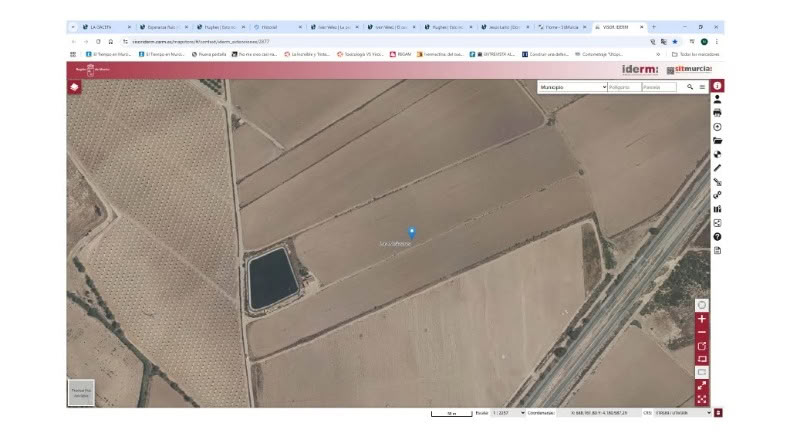Click the document icon at bottom of right toolbar

717,250
